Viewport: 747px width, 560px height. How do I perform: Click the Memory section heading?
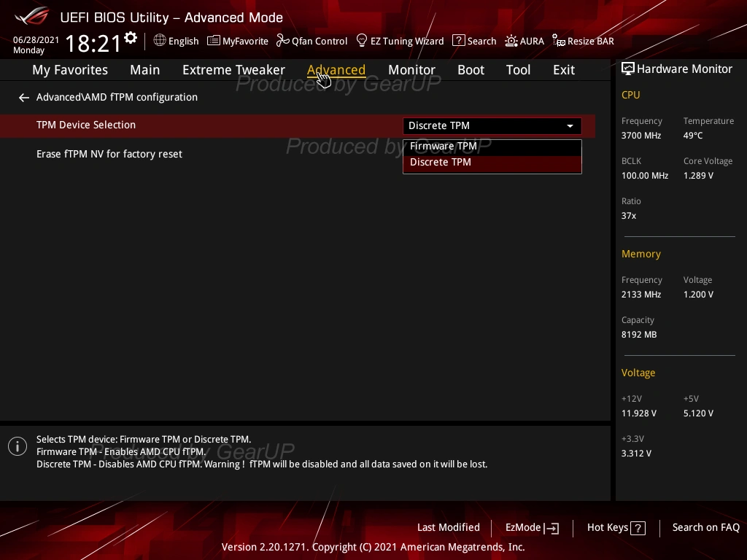tap(640, 254)
